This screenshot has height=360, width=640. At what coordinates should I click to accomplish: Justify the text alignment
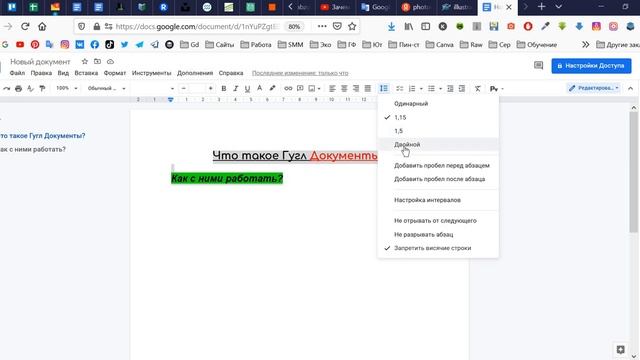point(368,89)
